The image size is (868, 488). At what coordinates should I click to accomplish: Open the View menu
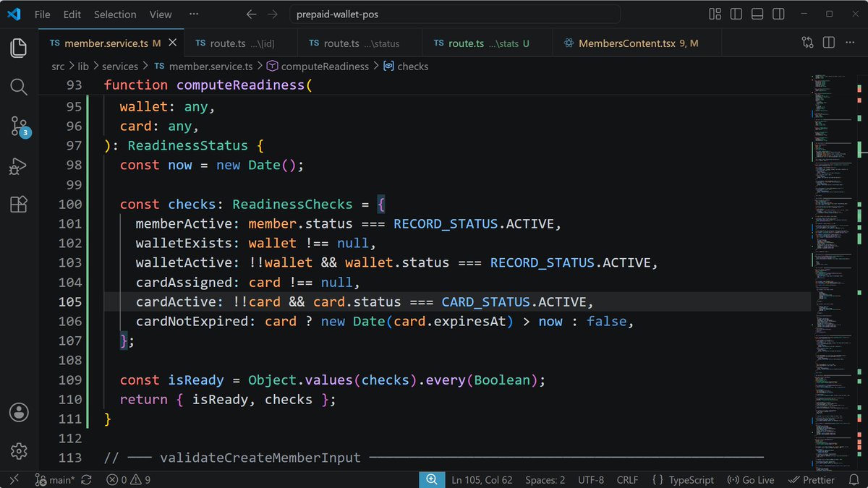coord(161,14)
